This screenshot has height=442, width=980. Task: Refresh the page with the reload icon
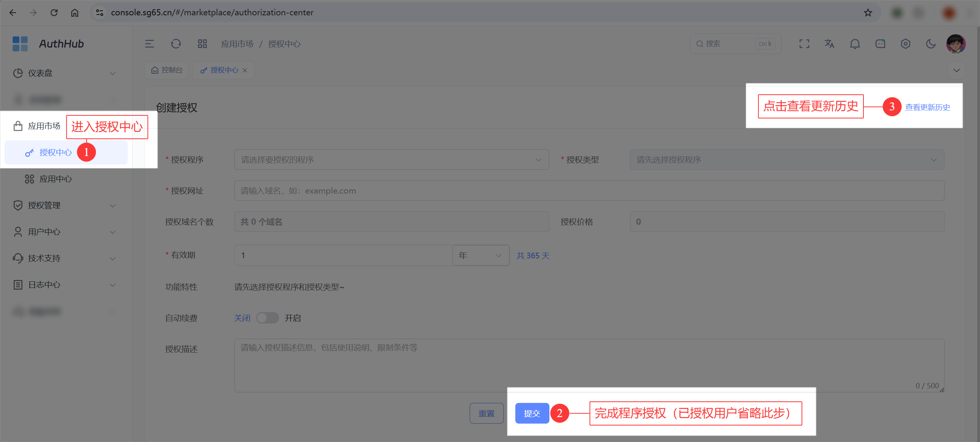(x=176, y=44)
